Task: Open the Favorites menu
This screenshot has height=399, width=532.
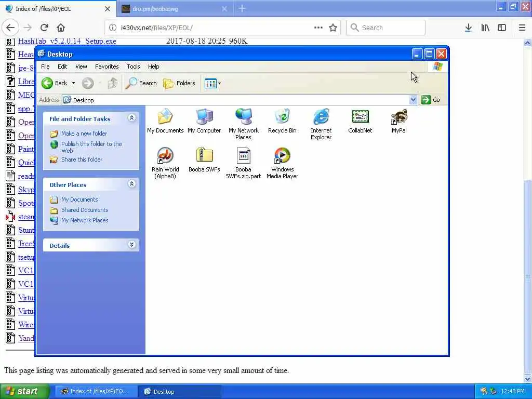Action: click(x=107, y=66)
